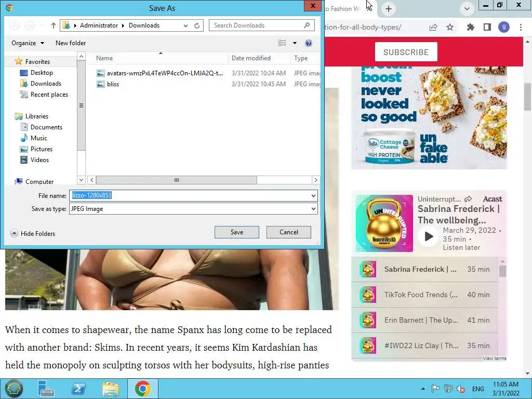Open Chrome three-dot menu
The image size is (532, 399).
point(521,27)
